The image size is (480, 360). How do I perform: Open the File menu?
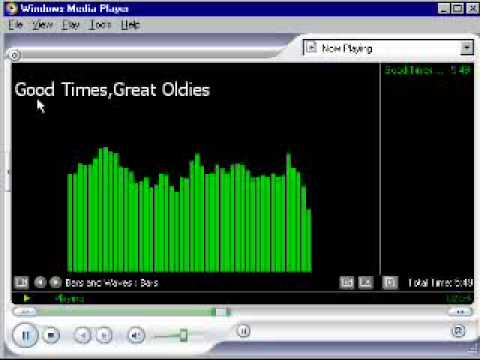coord(16,25)
